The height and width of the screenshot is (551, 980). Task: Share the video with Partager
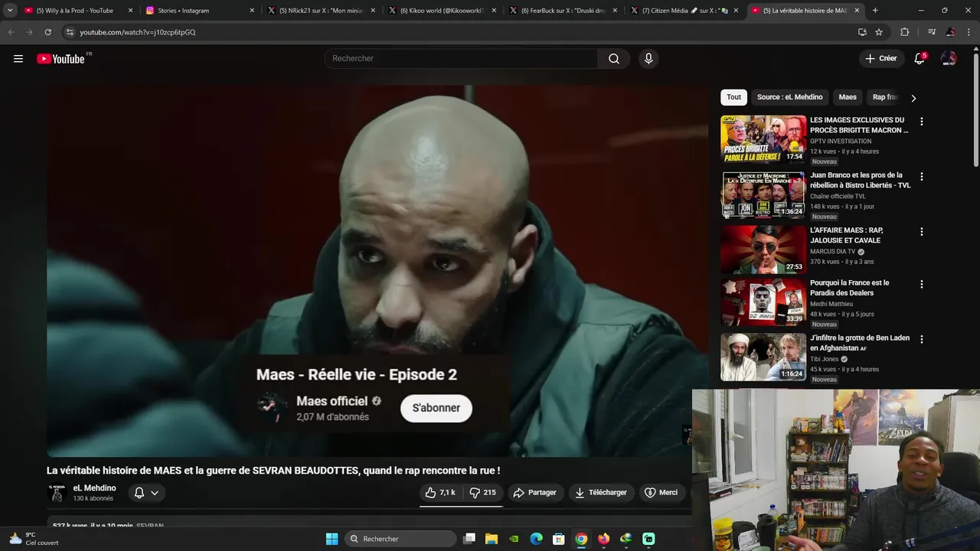pyautogui.click(x=534, y=493)
